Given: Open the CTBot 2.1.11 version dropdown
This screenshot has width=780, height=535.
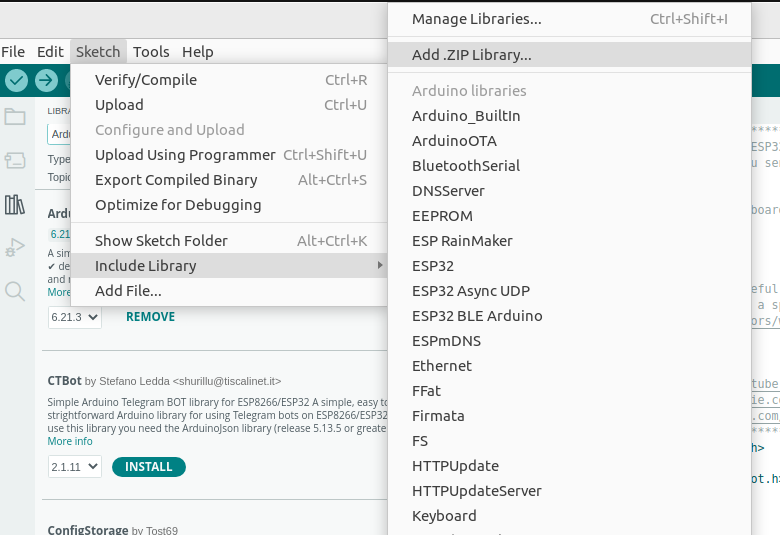Looking at the screenshot, I should [x=75, y=467].
